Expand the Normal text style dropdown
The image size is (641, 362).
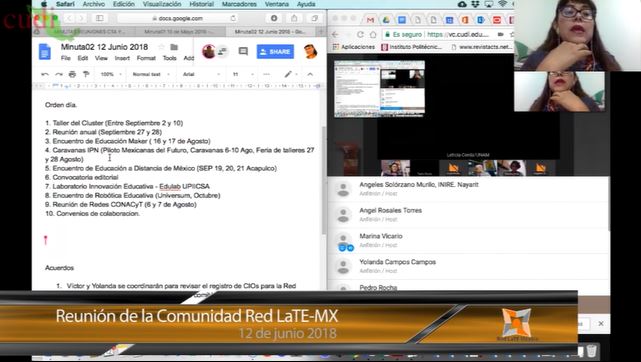[150, 74]
